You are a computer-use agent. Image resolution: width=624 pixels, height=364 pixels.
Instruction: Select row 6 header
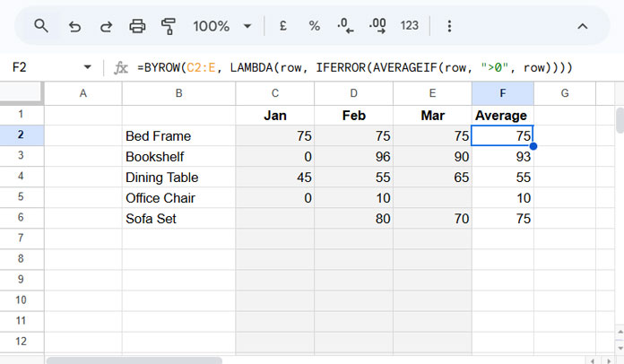pyautogui.click(x=22, y=218)
